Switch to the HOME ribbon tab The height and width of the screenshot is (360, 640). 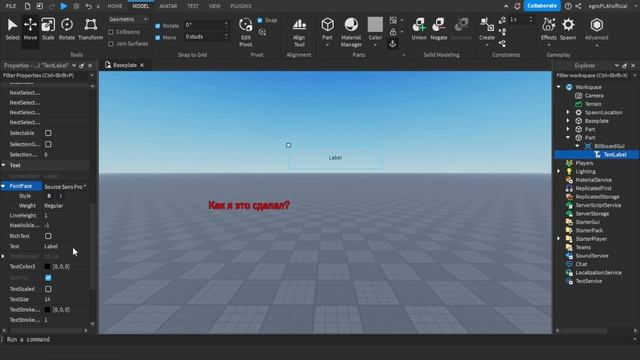115,6
